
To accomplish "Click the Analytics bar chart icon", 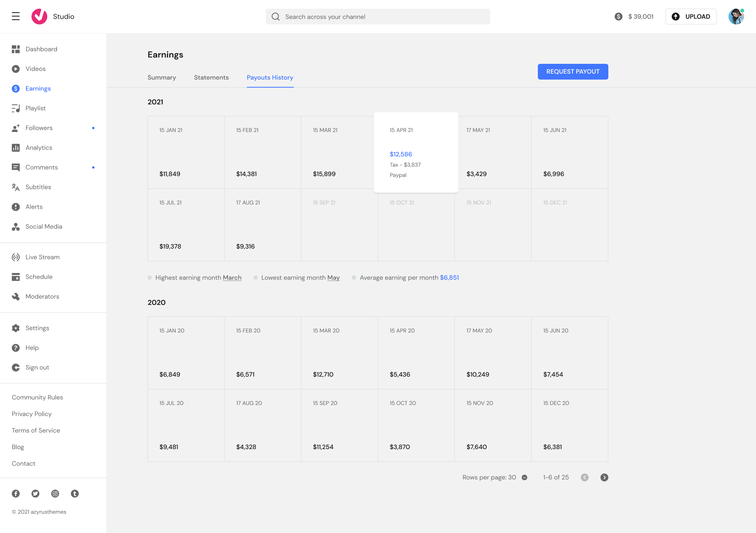I will click(x=16, y=148).
